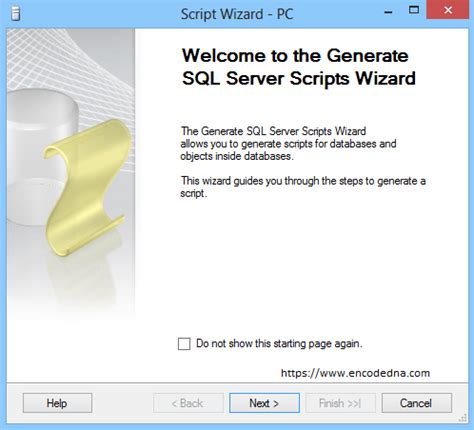Cancel the Script Wizard

(x=417, y=403)
